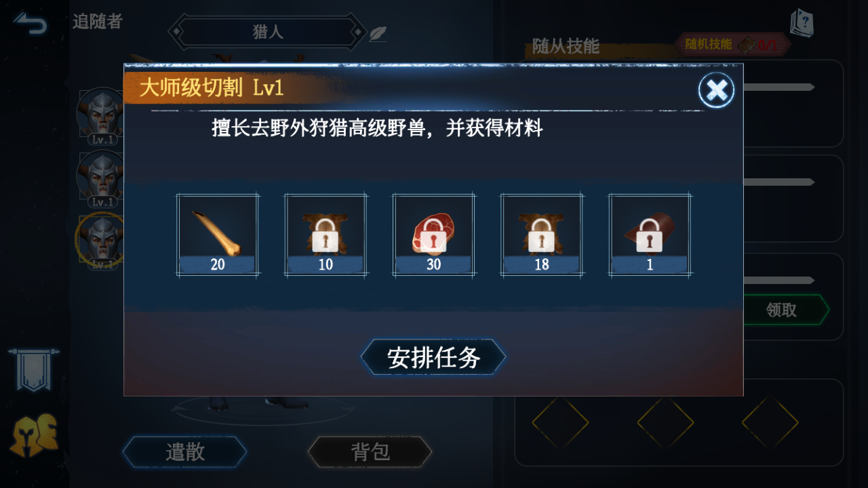Select the first follower portrait Lv.1

pyautogui.click(x=102, y=115)
